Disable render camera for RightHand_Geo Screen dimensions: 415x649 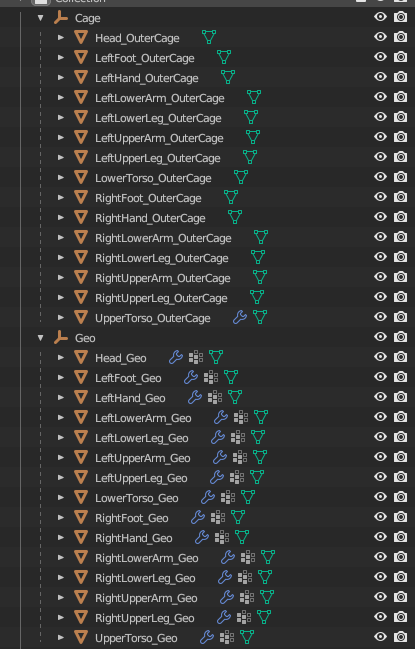click(400, 537)
